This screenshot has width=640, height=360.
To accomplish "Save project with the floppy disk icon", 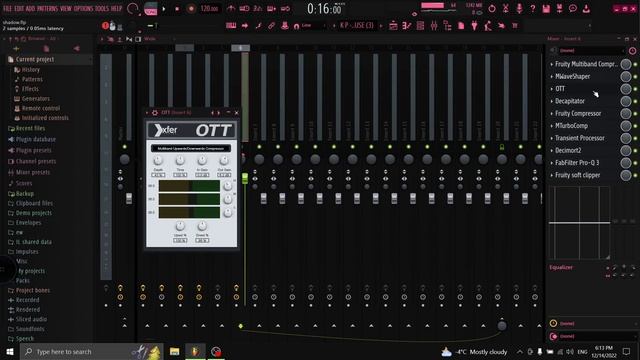I will coord(546,8).
